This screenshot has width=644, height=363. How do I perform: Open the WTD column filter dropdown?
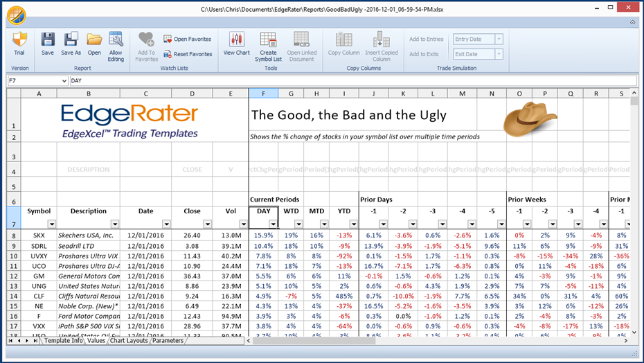pos(298,224)
